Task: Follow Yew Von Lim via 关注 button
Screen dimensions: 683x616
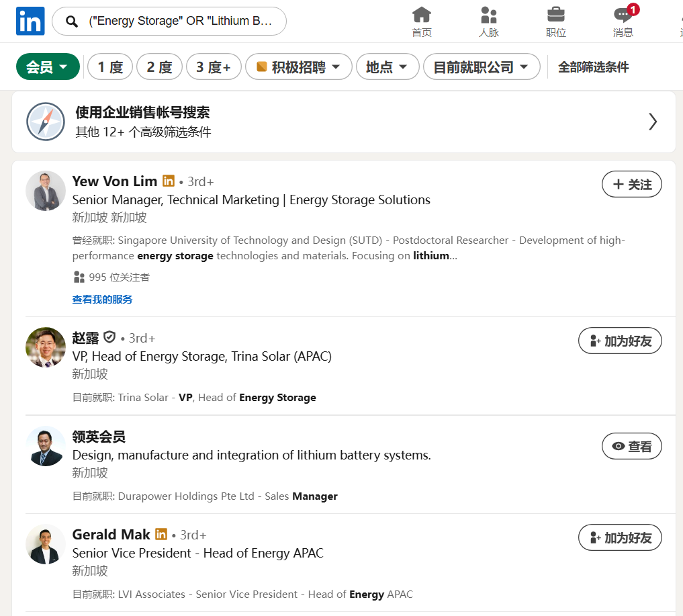Action: pyautogui.click(x=631, y=183)
